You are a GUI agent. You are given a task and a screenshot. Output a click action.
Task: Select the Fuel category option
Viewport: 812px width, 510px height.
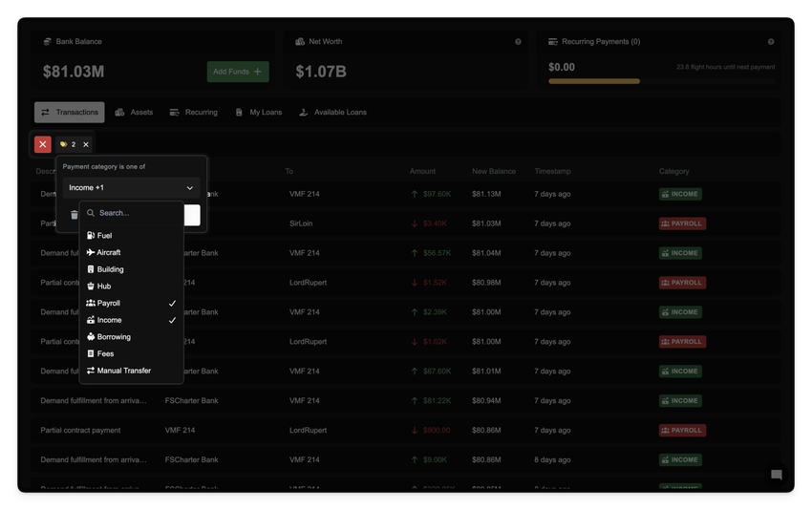(x=104, y=236)
